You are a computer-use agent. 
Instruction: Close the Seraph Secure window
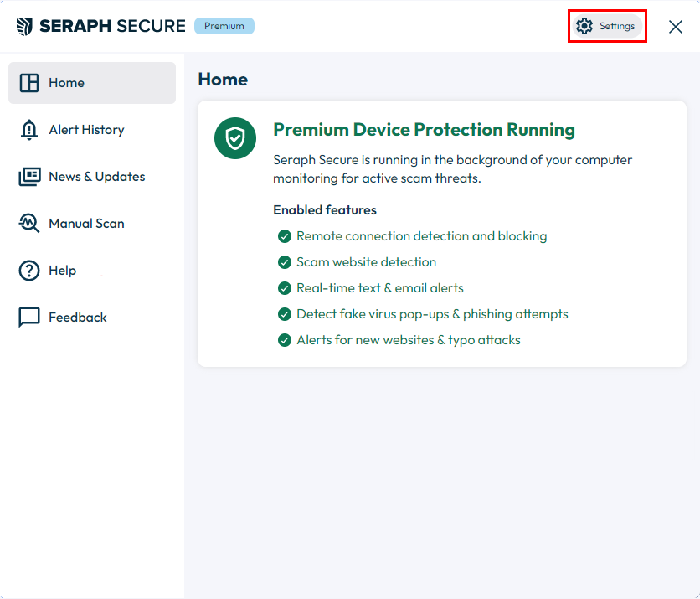tap(676, 27)
